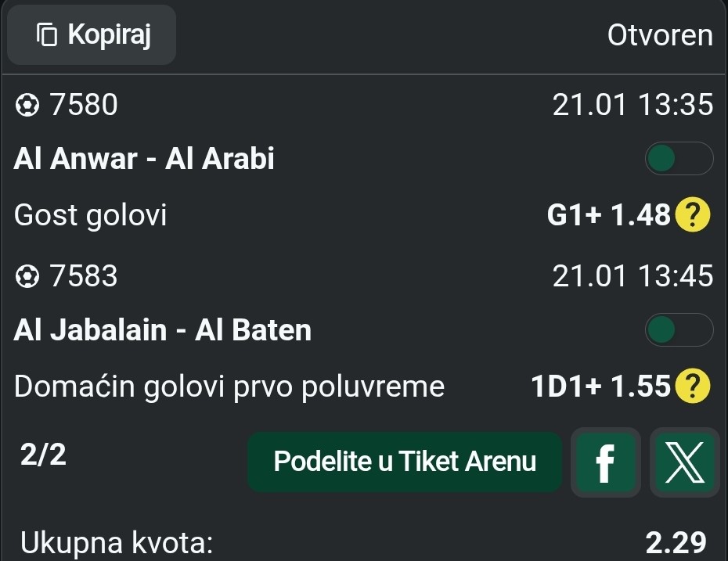Toggle the switch for Al Jabalain - Al Baten
This screenshot has height=561, width=728.
679,330
